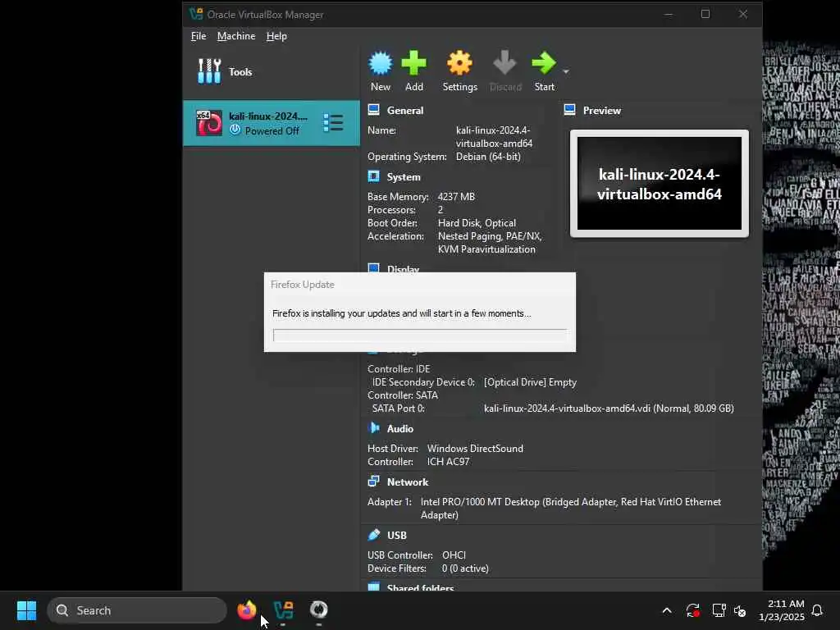Screen dimensions: 840x630
Task: Close the VirtualBox Manager window
Action: 742,15
